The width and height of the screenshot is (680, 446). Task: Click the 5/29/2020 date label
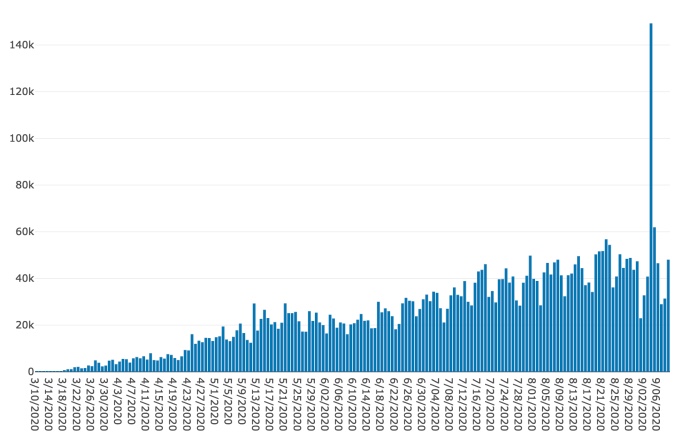311,404
